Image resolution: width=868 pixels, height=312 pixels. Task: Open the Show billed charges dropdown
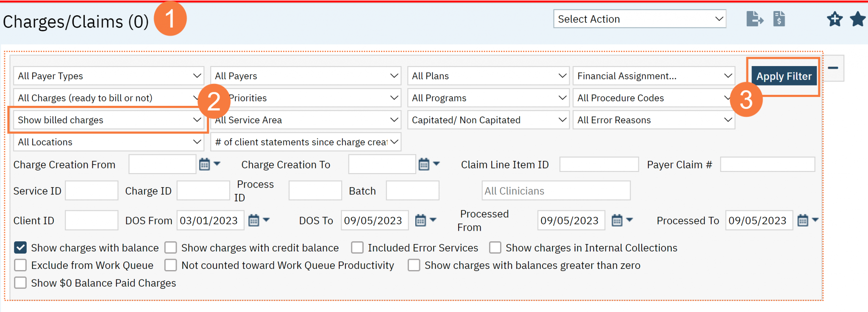pyautogui.click(x=108, y=120)
